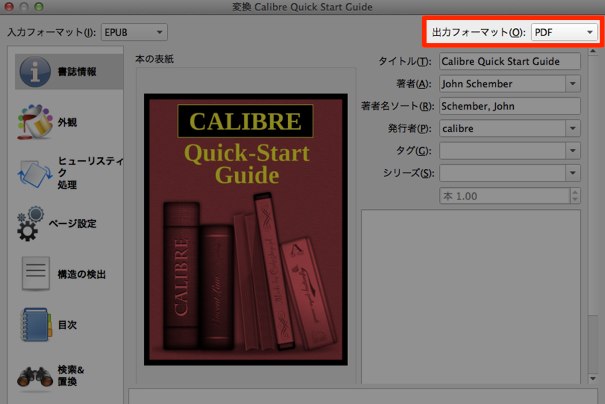Click the ヒューリスティク処理 label in sidebar
The image size is (605, 404).
[x=90, y=172]
